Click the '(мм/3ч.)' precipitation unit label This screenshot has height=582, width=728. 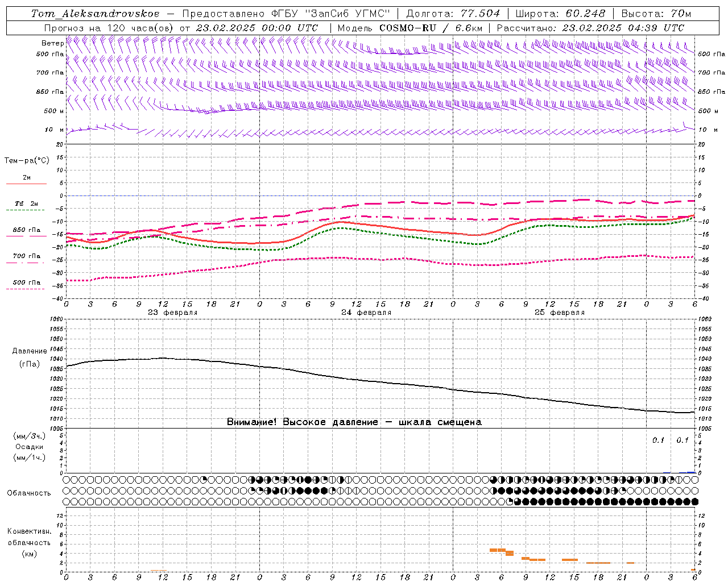pos(30,436)
